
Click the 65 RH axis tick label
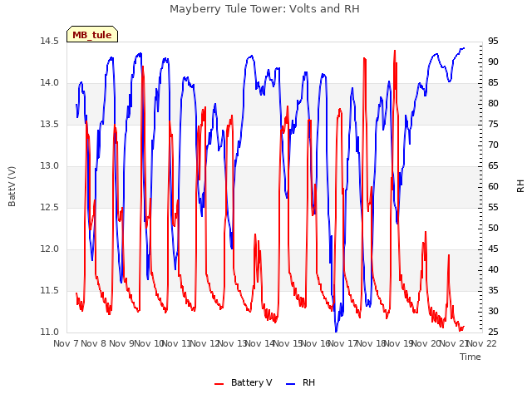(x=493, y=165)
